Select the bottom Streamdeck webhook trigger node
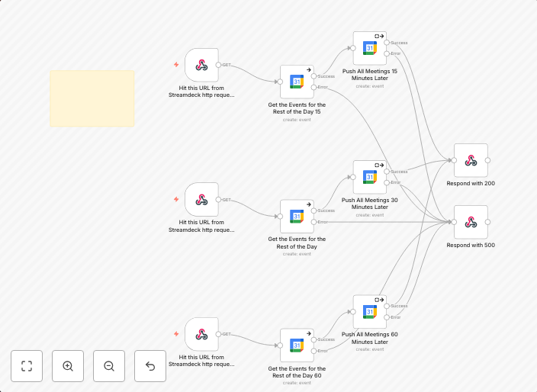This screenshot has width=537, height=392. click(201, 334)
